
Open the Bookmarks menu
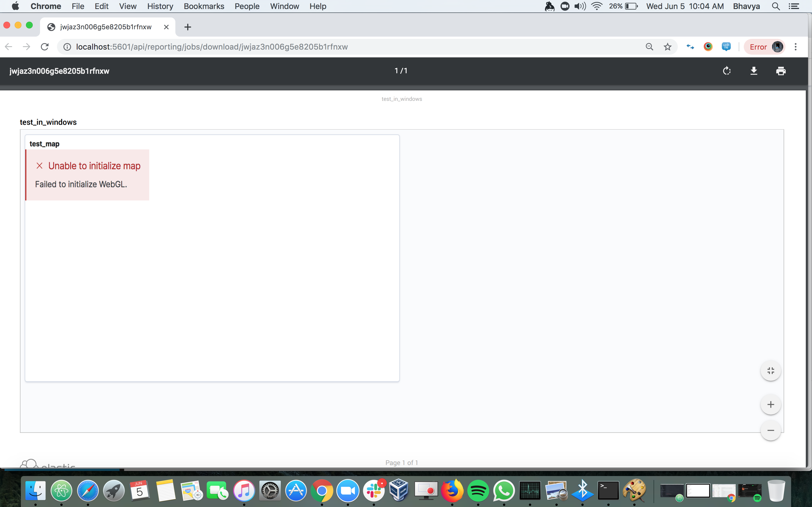(204, 6)
